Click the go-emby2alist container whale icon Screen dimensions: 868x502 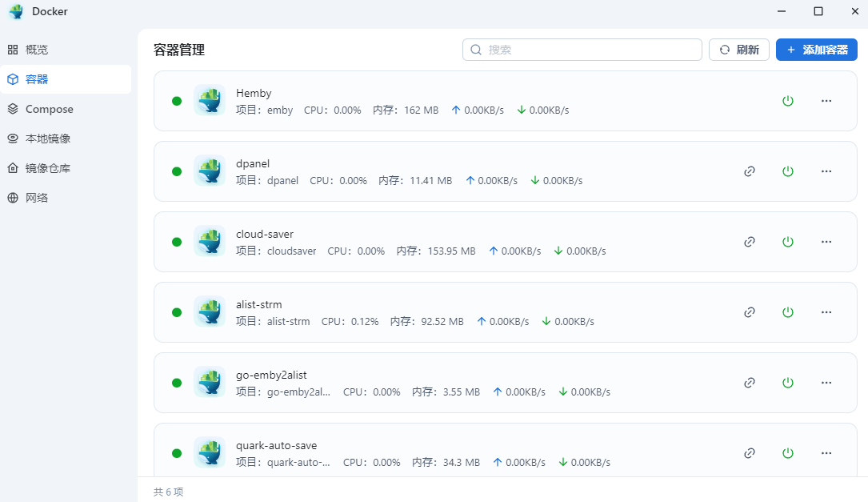tap(210, 382)
